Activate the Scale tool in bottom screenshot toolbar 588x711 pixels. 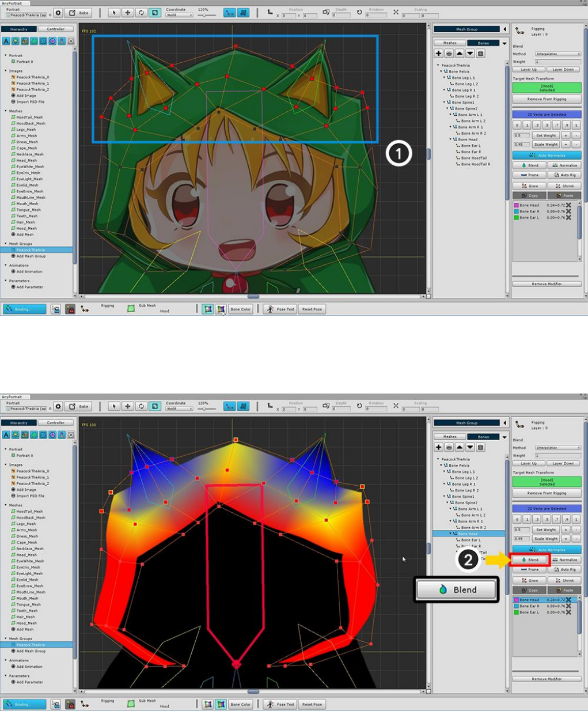[155, 406]
